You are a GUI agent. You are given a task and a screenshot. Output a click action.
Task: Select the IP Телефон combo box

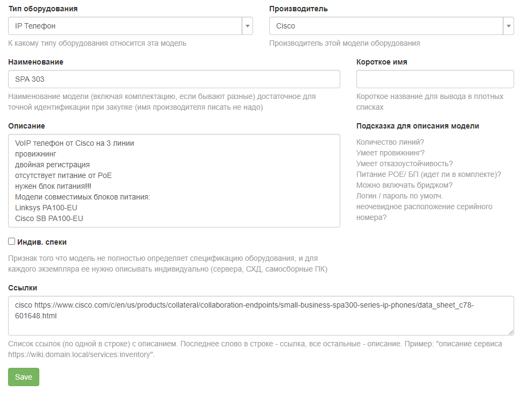click(130, 26)
